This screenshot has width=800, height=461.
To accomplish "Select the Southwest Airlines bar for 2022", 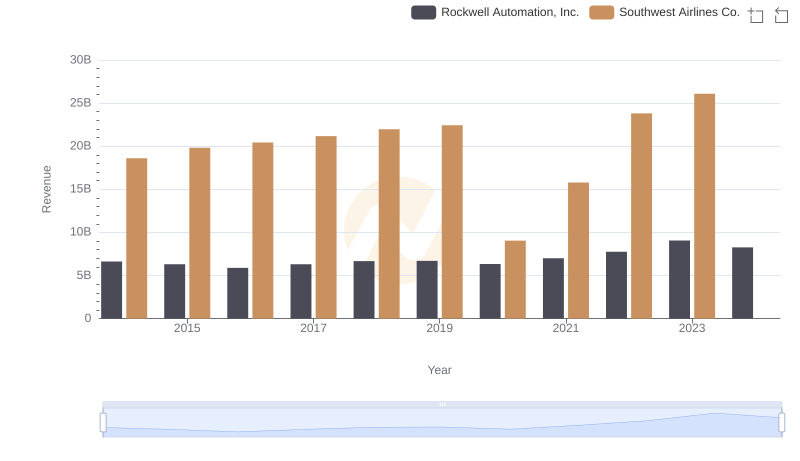I will click(641, 216).
